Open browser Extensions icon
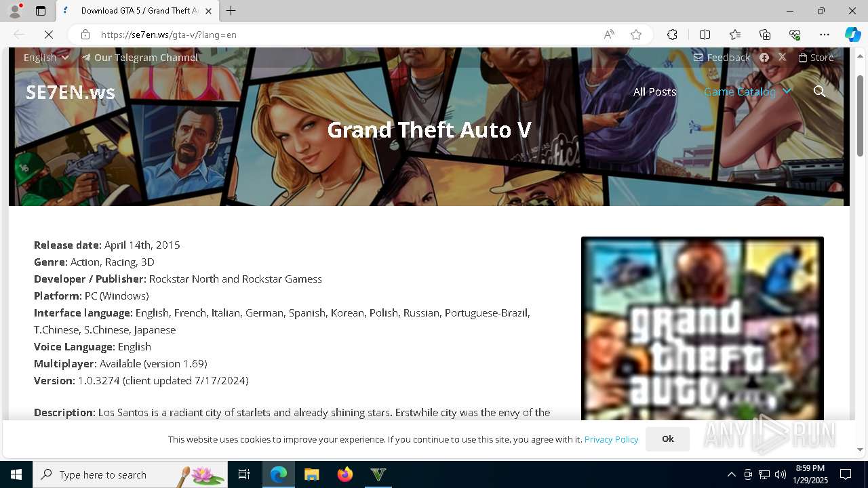868x488 pixels. (x=672, y=35)
